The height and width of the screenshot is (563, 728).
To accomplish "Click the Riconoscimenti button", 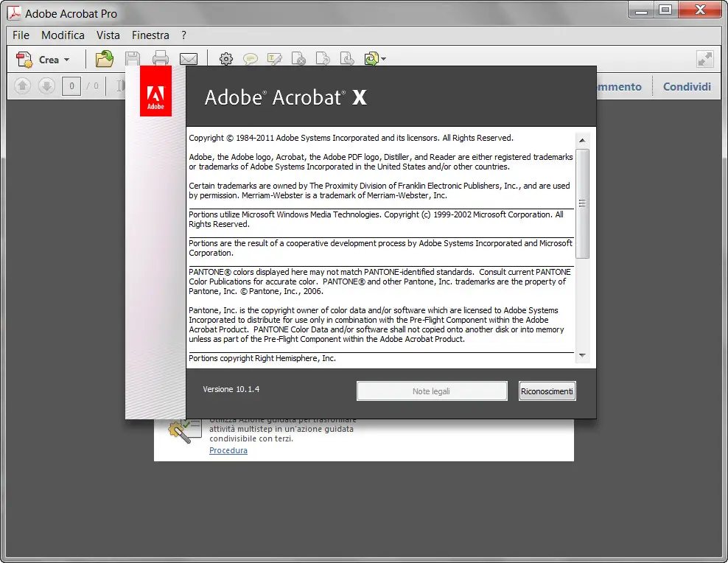I will (547, 391).
